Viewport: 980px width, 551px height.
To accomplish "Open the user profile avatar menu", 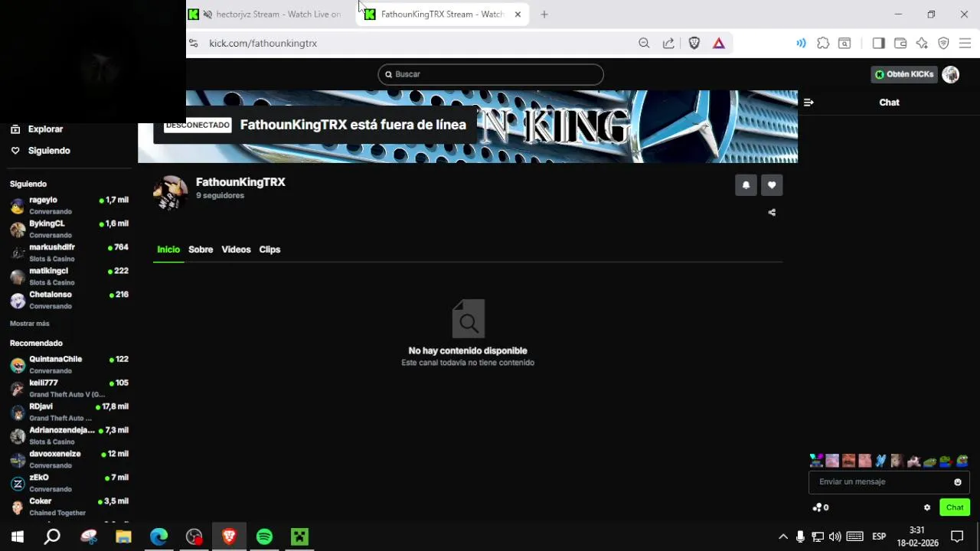I will pyautogui.click(x=951, y=74).
